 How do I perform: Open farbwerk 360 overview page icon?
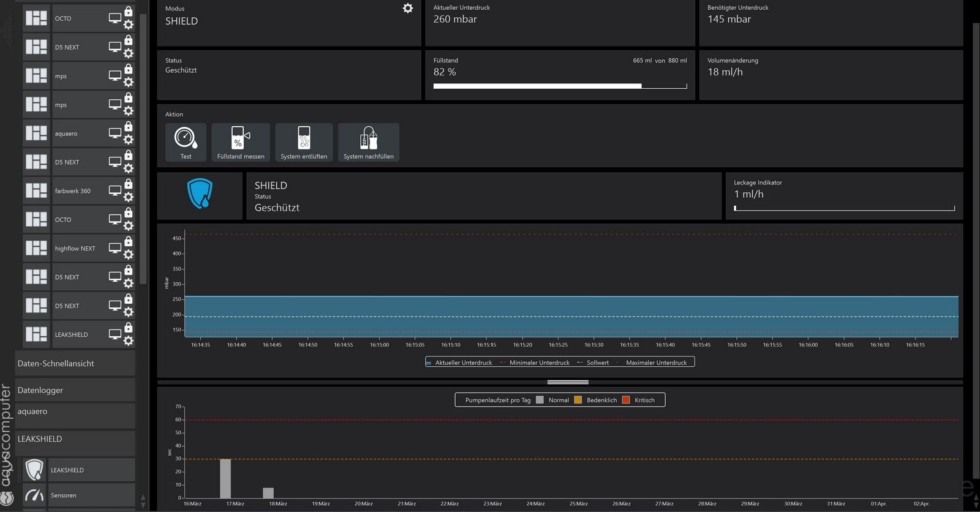36,191
